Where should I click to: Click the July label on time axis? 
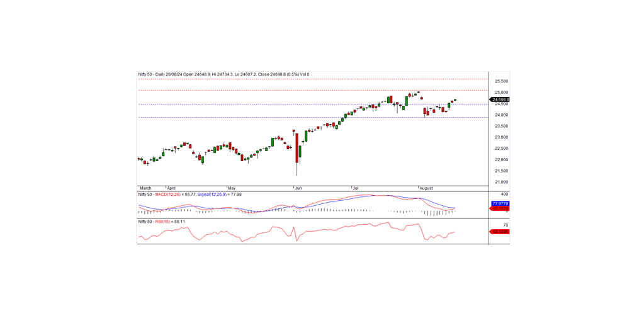pyautogui.click(x=356, y=188)
